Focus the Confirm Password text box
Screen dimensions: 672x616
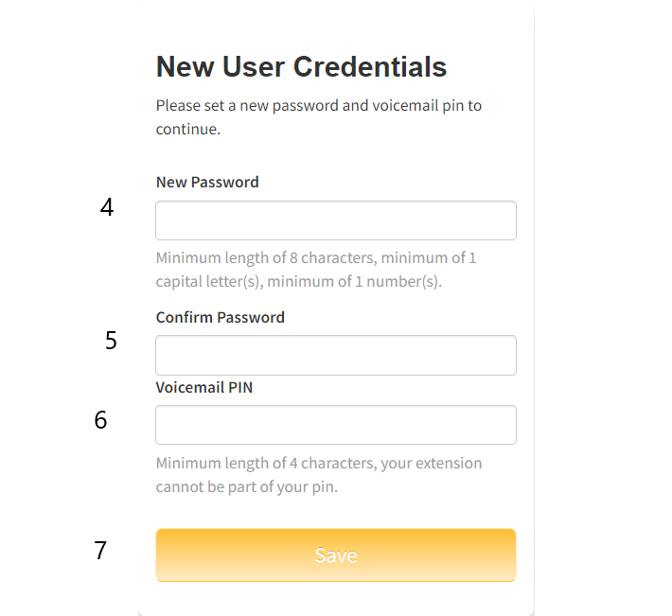[335, 355]
